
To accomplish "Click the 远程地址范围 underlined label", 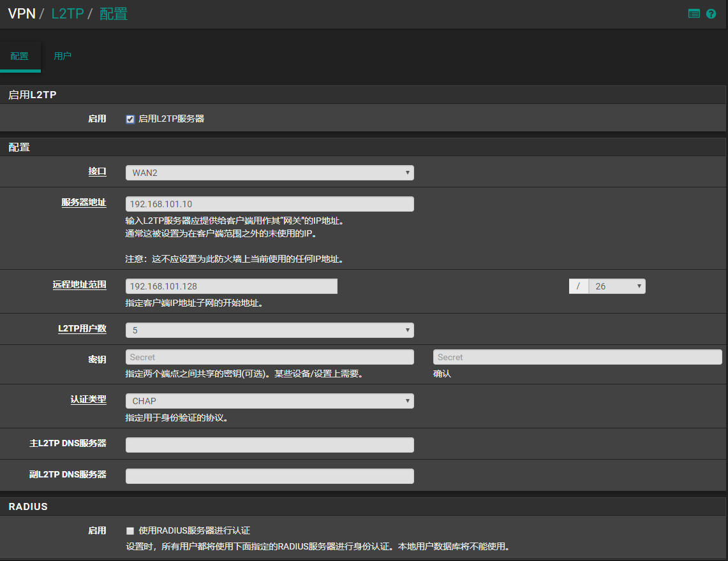I will pyautogui.click(x=79, y=285).
